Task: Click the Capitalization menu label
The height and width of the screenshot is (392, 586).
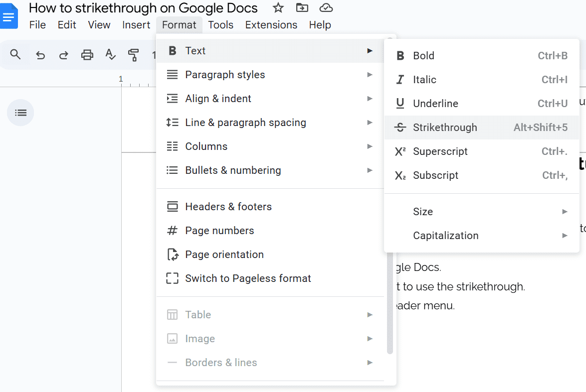Action: (445, 236)
